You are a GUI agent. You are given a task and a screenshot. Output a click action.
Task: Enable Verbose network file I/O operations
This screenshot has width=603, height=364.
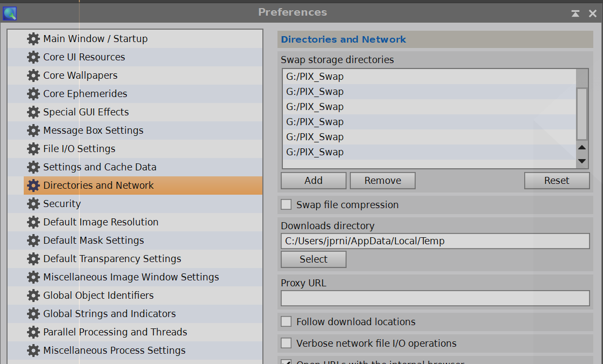tap(286, 344)
